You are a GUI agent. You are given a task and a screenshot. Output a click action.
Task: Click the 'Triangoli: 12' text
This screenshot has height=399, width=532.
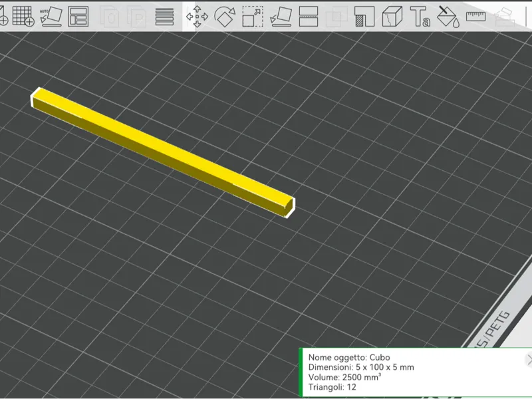tap(332, 387)
